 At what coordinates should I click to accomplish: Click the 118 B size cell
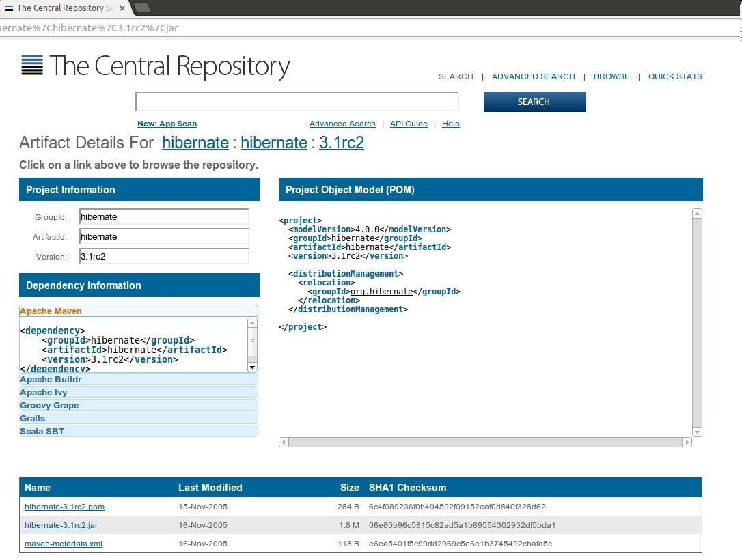348,544
